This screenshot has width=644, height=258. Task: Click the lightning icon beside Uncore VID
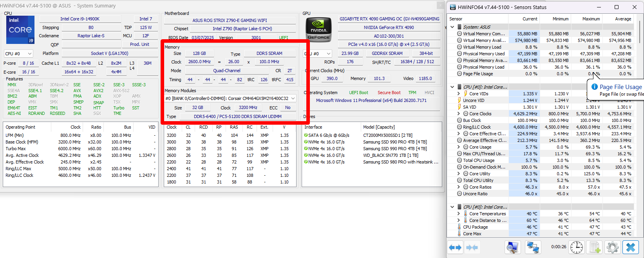(459, 100)
